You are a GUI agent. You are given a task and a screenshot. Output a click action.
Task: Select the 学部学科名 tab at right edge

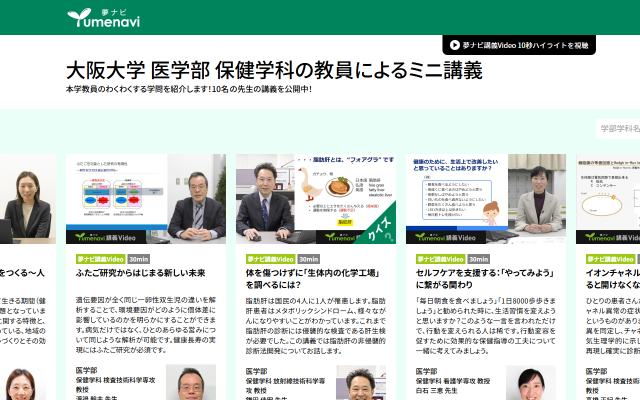(618, 128)
